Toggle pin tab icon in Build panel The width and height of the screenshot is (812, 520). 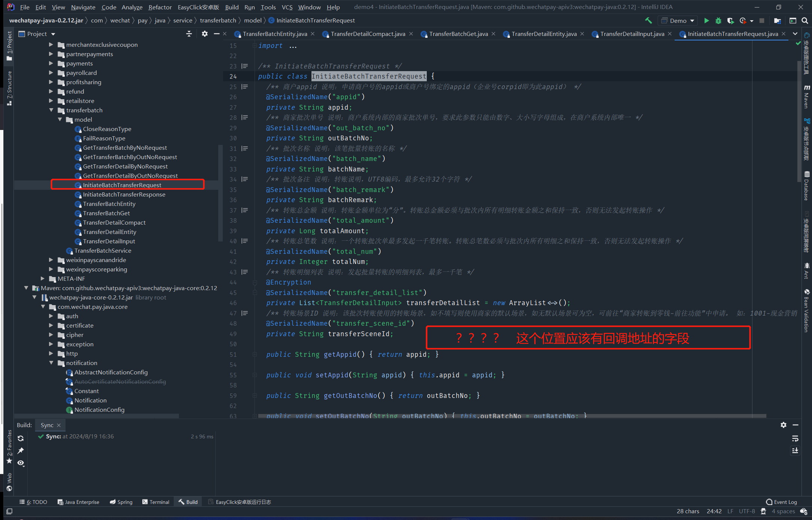point(21,451)
